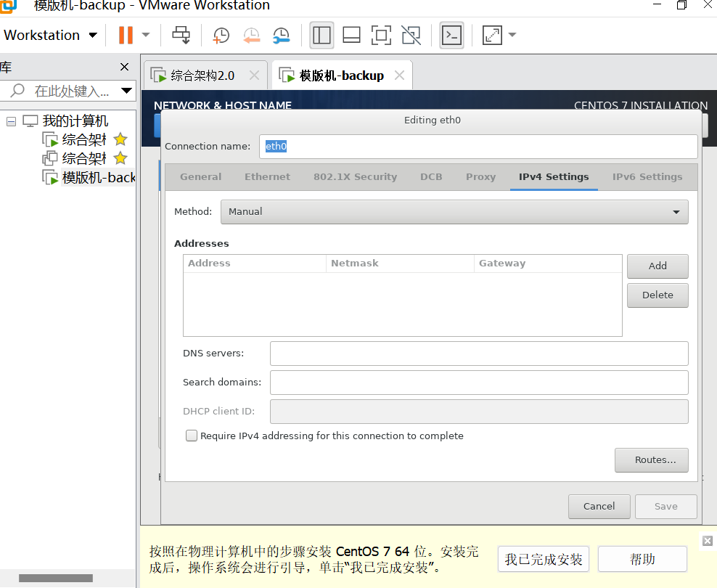The width and height of the screenshot is (717, 588).
Task: Toggle Unity mode icon
Action: (x=411, y=35)
